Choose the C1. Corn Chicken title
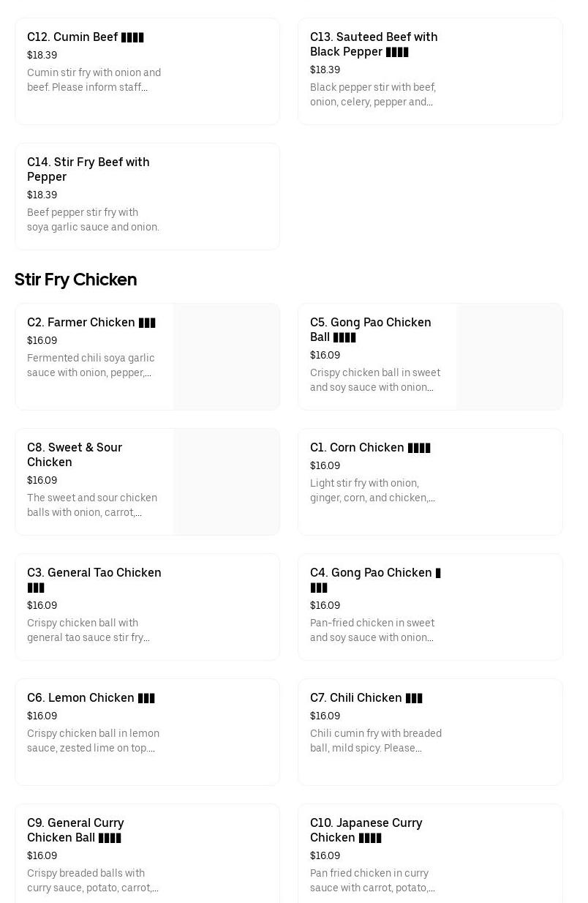Viewport: 588px width, 903px height. tap(369, 448)
